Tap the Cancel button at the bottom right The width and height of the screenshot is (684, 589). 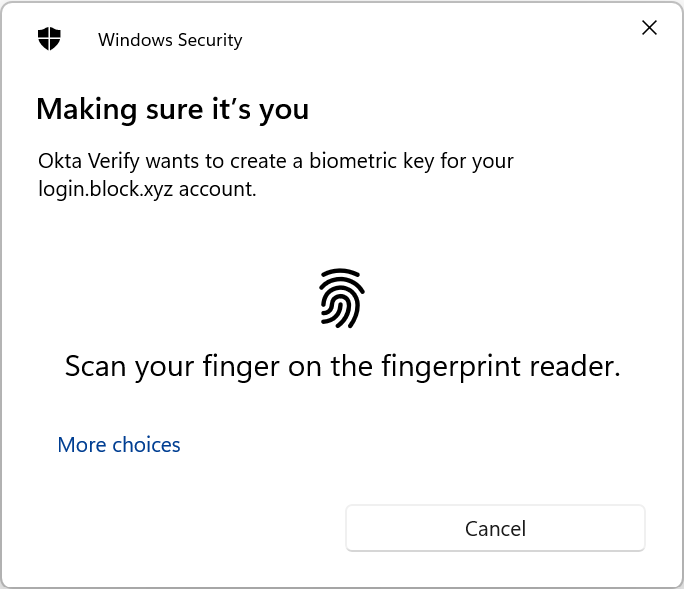coord(495,528)
